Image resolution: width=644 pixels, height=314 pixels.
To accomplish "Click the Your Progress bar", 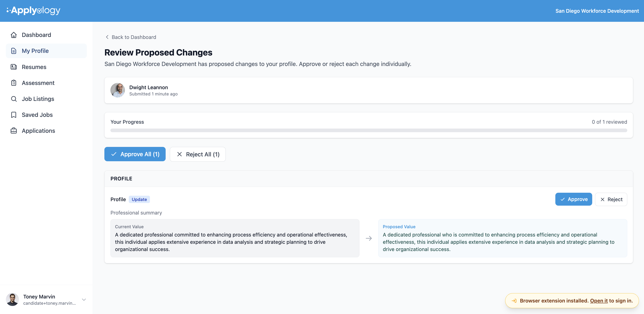I will tap(369, 130).
